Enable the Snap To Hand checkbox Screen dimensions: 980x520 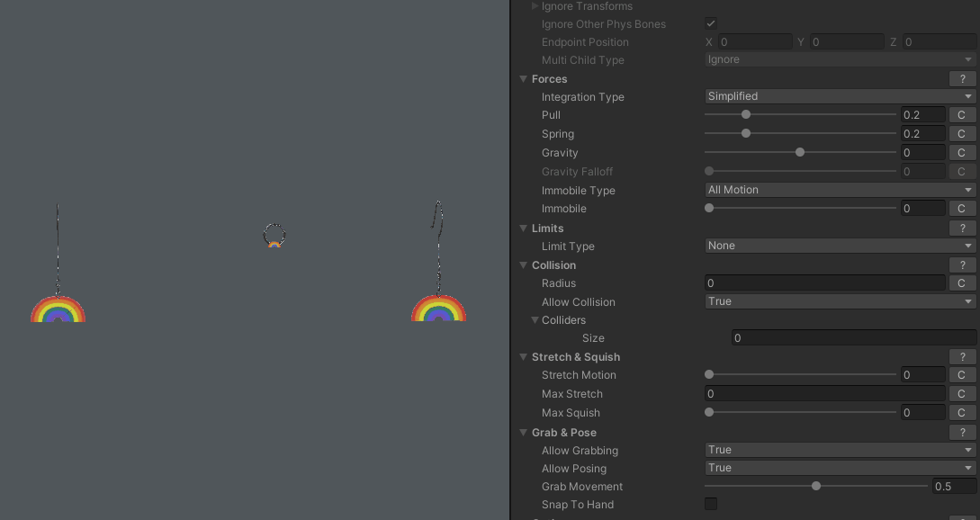[x=711, y=504]
